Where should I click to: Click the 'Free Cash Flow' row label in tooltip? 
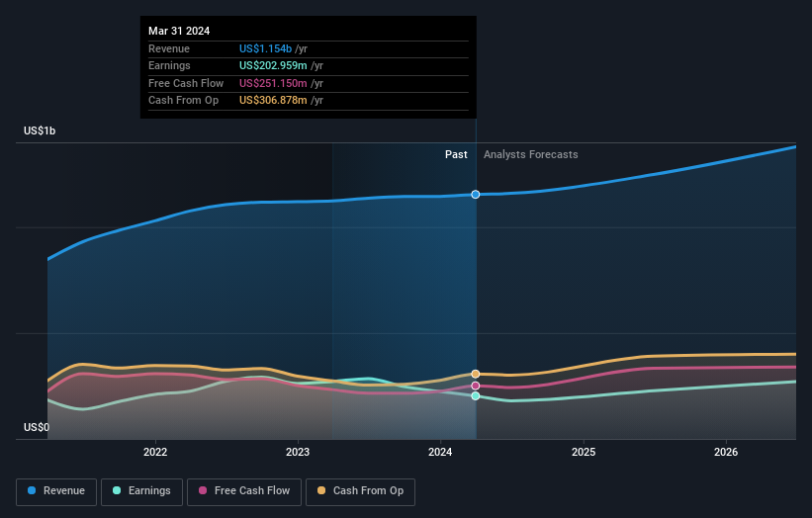186,83
